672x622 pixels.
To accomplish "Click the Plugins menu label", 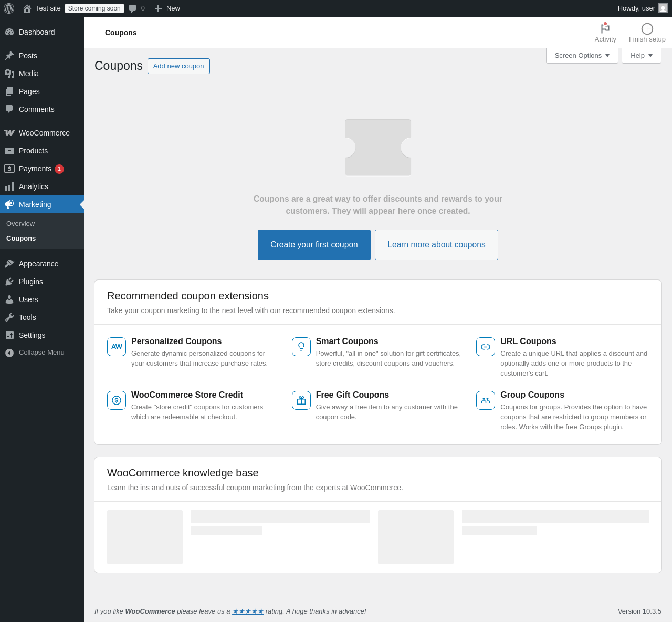I will [x=31, y=282].
